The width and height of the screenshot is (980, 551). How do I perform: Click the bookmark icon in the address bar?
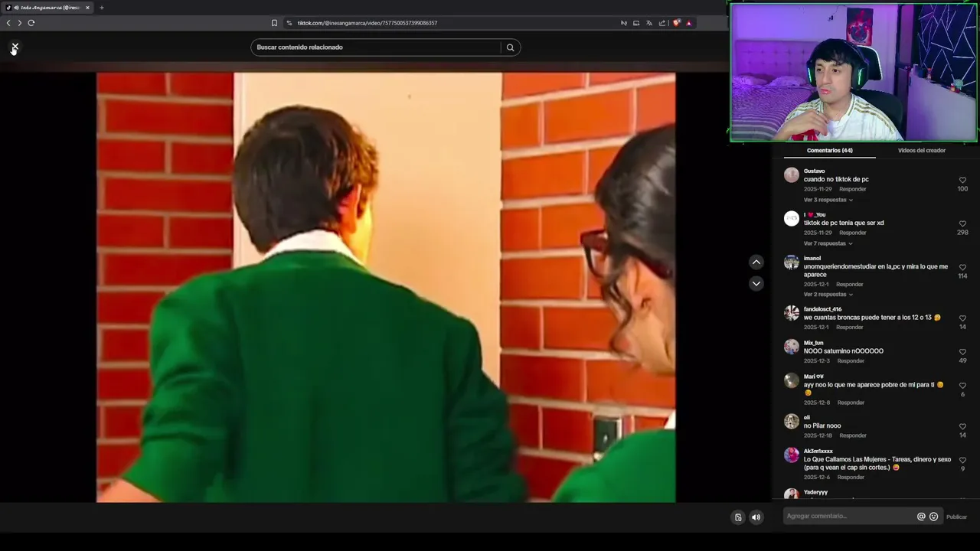274,23
